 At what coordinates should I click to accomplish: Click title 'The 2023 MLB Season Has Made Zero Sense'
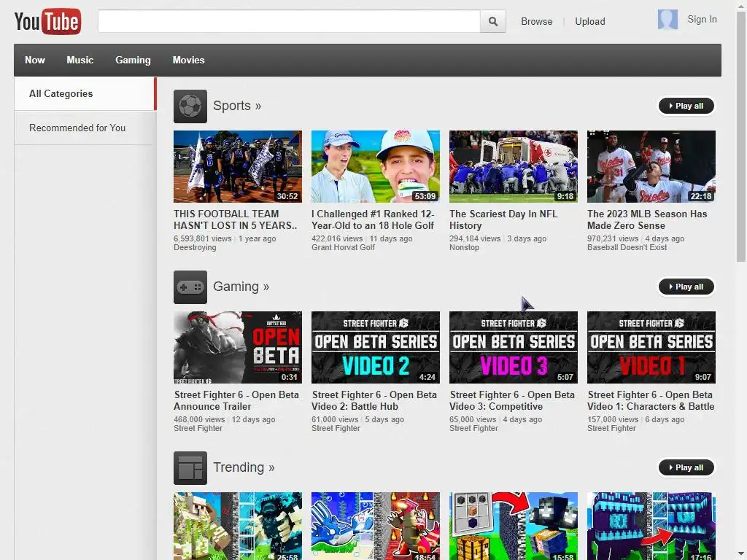tap(647, 220)
